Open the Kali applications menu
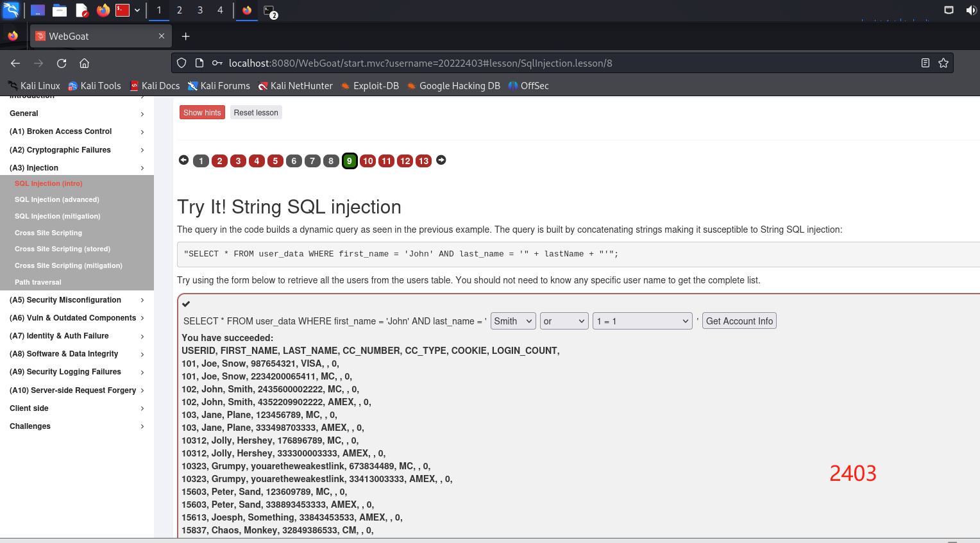Image resolution: width=980 pixels, height=543 pixels. pos(11,10)
